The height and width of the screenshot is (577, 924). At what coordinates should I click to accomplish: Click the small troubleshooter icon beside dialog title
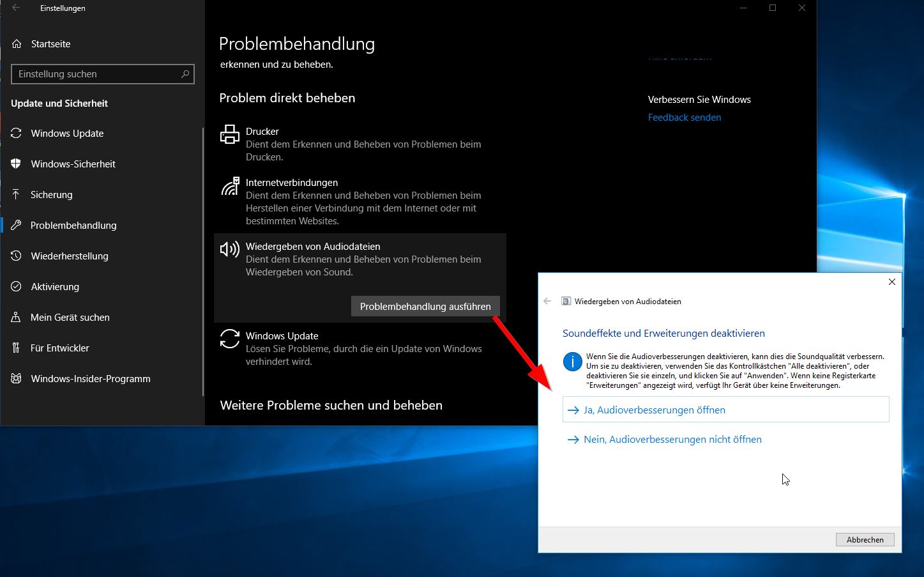click(566, 301)
